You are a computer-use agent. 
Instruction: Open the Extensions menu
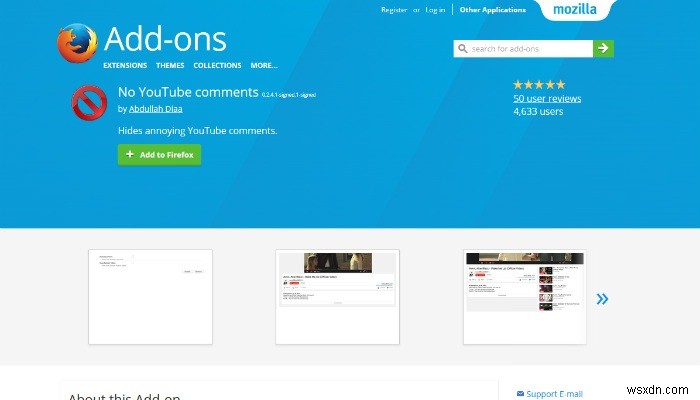(x=125, y=65)
